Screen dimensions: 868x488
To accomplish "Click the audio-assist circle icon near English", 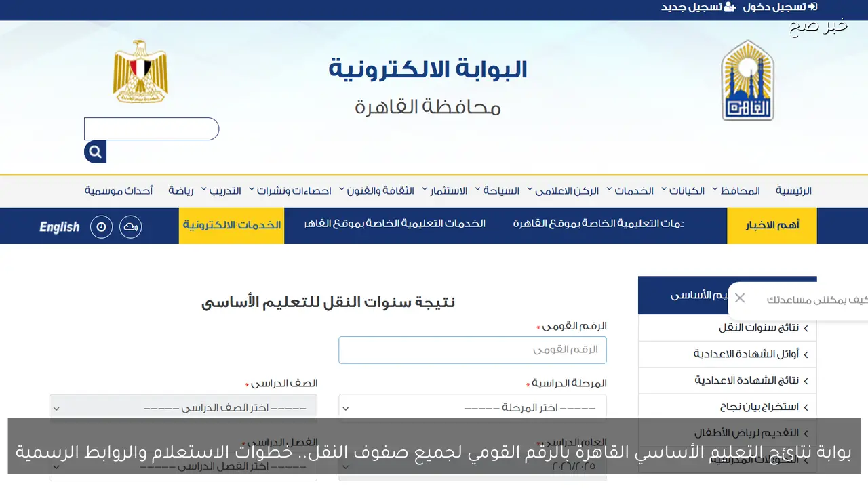I will (x=130, y=227).
